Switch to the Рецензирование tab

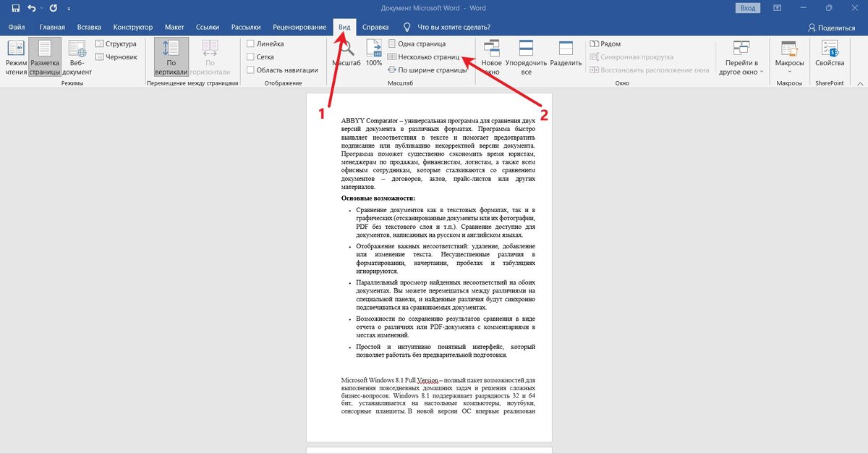(299, 27)
